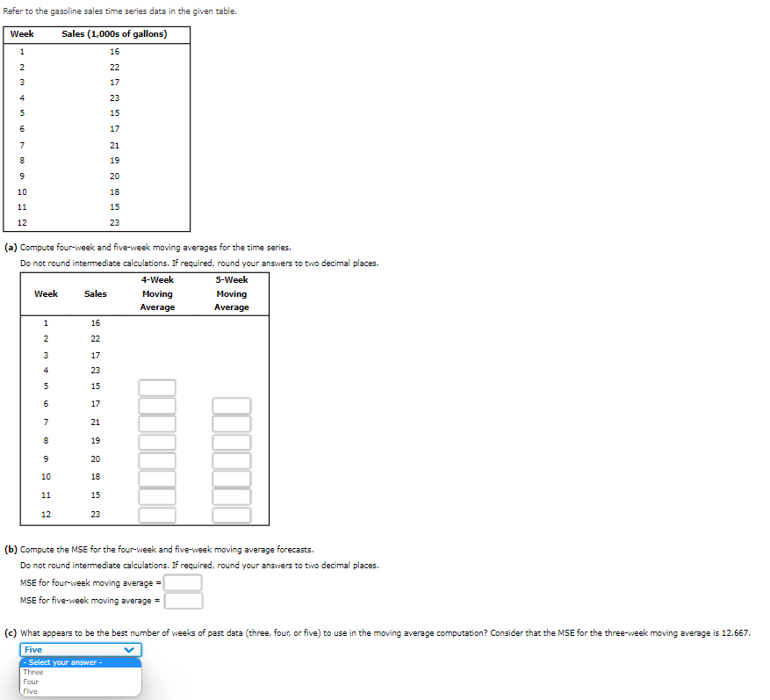Click week 9 four-week moving average box
The image size is (770, 700).
point(157,458)
